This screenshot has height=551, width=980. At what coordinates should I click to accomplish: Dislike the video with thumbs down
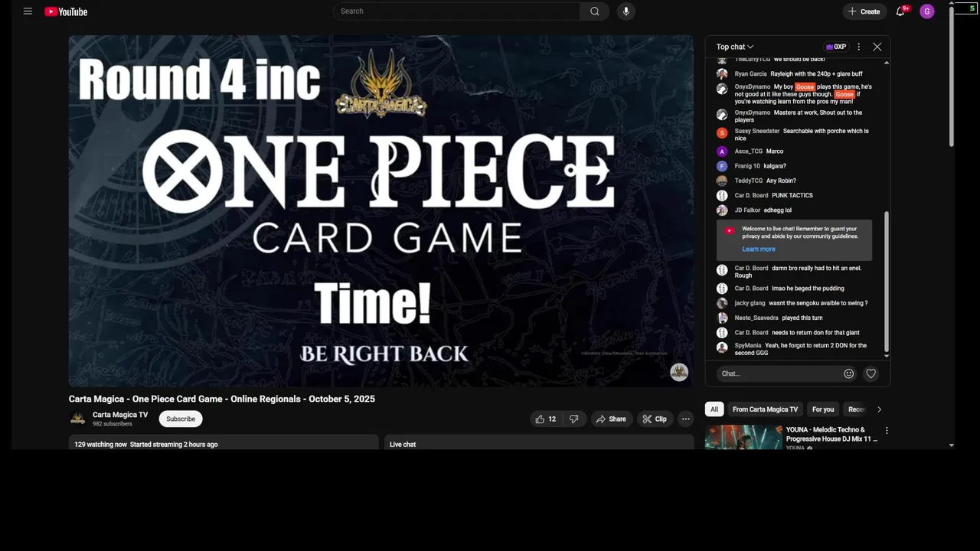[574, 419]
